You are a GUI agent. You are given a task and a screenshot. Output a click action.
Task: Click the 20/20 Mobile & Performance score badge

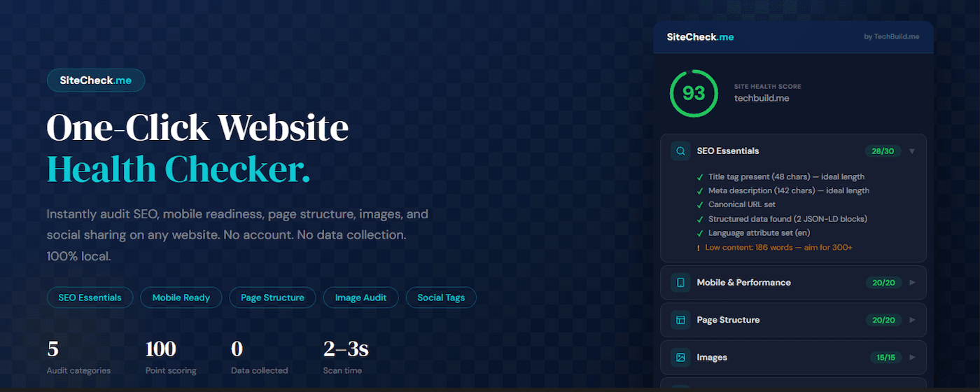pos(883,283)
